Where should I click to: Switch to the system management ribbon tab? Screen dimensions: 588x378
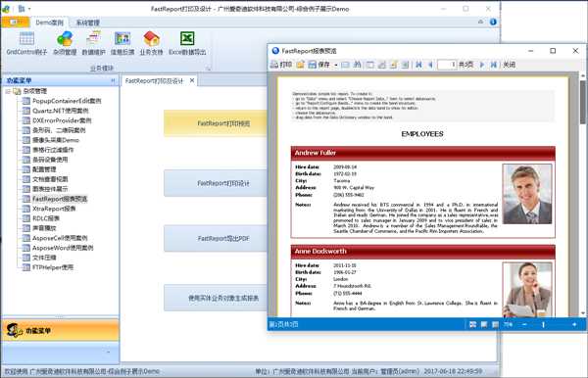88,23
